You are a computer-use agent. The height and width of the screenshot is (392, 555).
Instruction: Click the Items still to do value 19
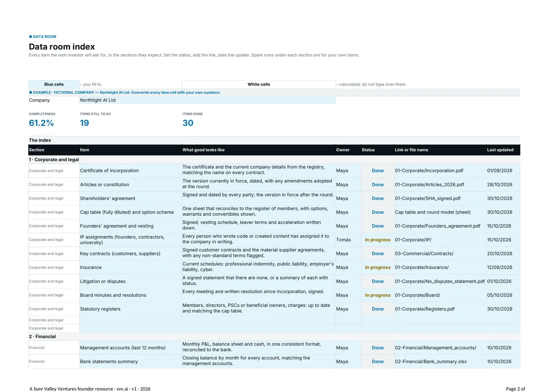point(84,123)
